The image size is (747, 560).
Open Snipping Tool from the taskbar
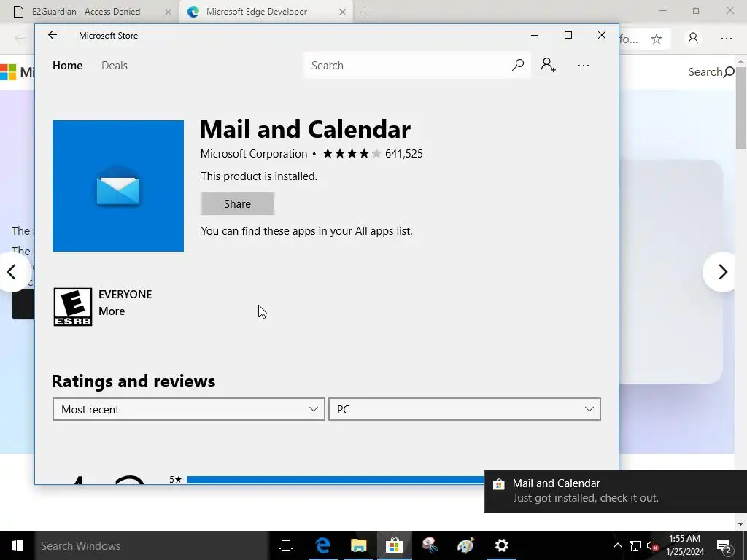(430, 545)
